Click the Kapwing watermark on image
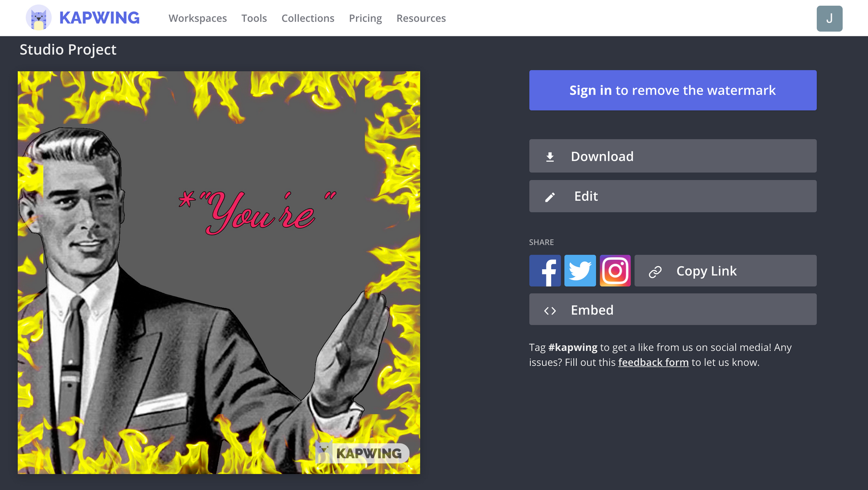This screenshot has height=490, width=868. pos(362,453)
